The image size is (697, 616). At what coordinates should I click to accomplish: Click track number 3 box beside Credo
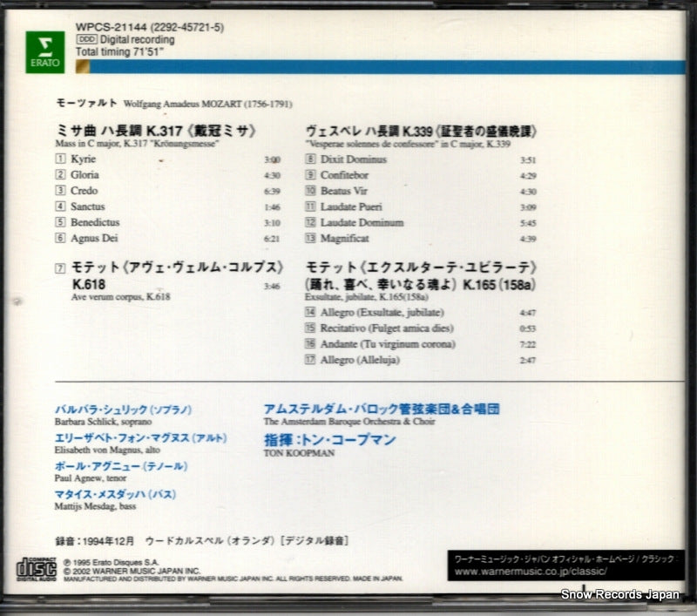pyautogui.click(x=60, y=191)
